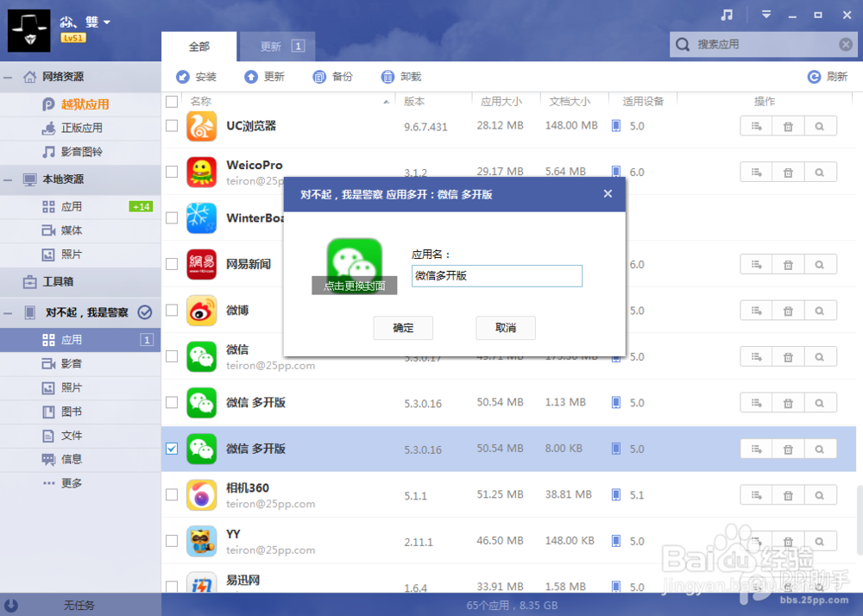The height and width of the screenshot is (616, 863).
Task: Click the 确定 button in dialog
Action: 403,328
